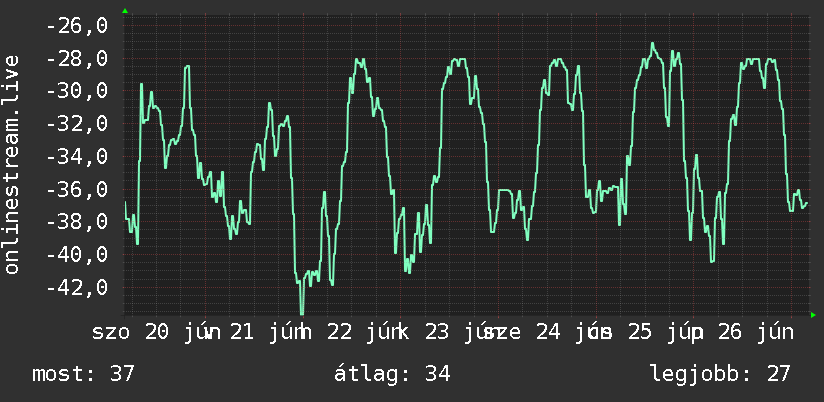Click the -32,0 y-axis label
Viewport: 824px width, 402px height.
77,123
